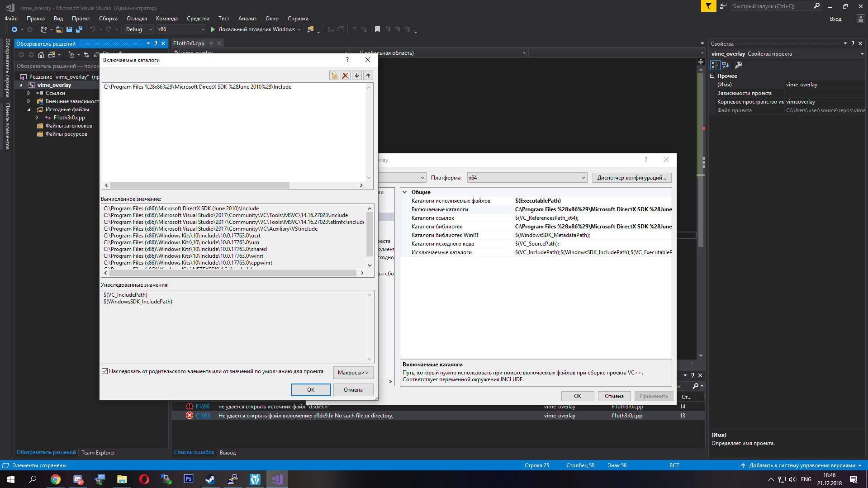Open Photoshop from the Windows taskbar
Viewport: 868px width, 488px height.
click(x=189, y=479)
